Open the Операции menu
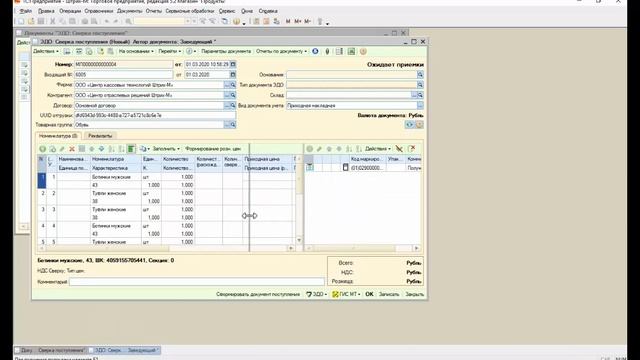Viewport: 640px width, 360px height. [70, 11]
